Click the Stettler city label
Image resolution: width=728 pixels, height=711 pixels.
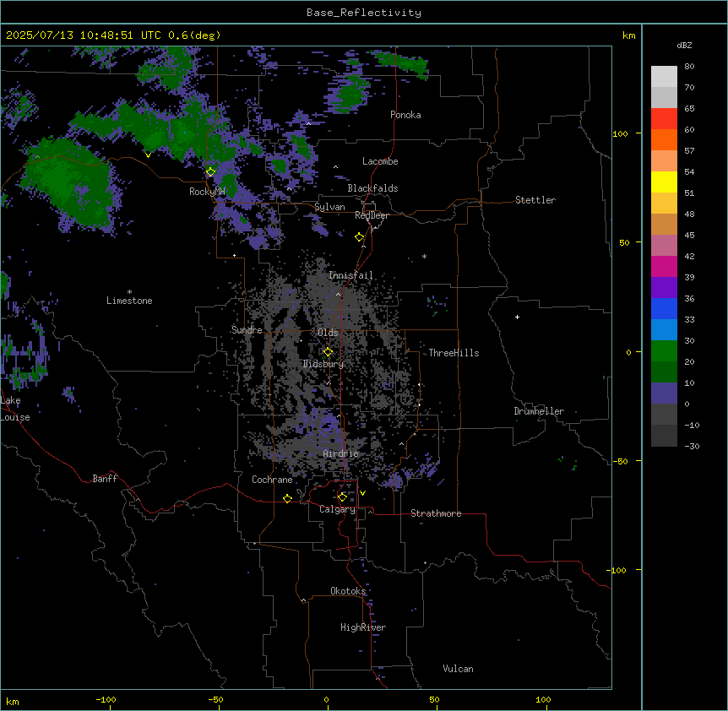click(535, 200)
